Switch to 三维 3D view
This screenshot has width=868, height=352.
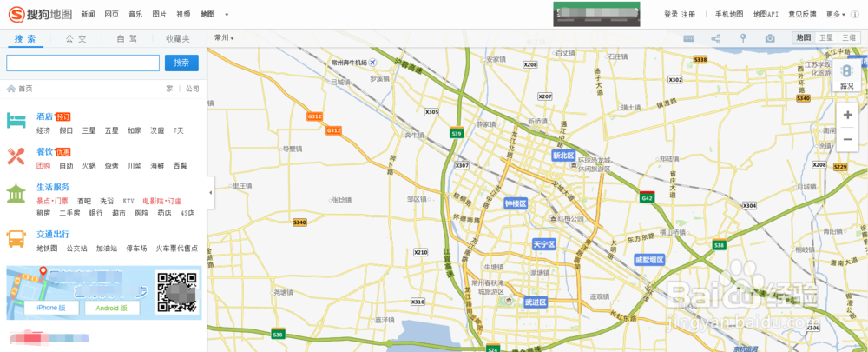849,37
